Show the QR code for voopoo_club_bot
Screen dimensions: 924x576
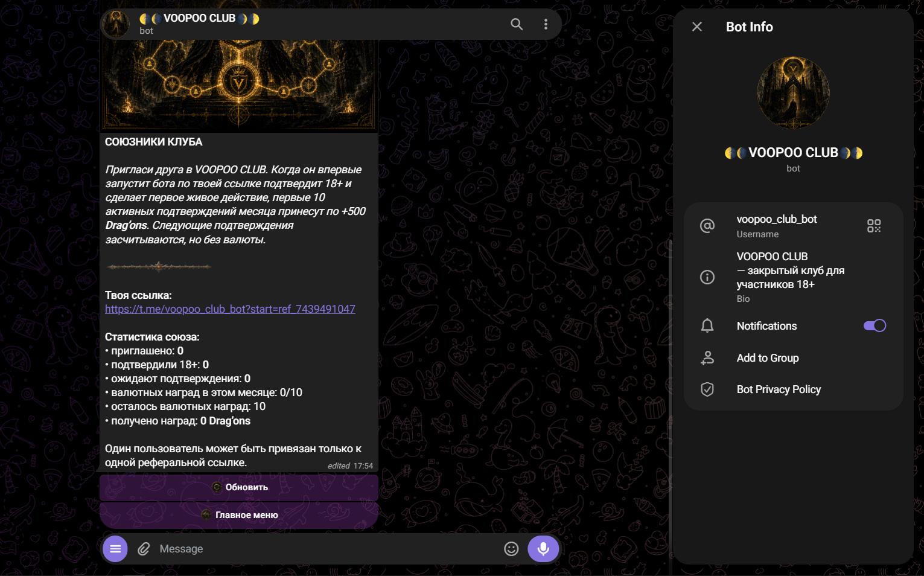(874, 226)
